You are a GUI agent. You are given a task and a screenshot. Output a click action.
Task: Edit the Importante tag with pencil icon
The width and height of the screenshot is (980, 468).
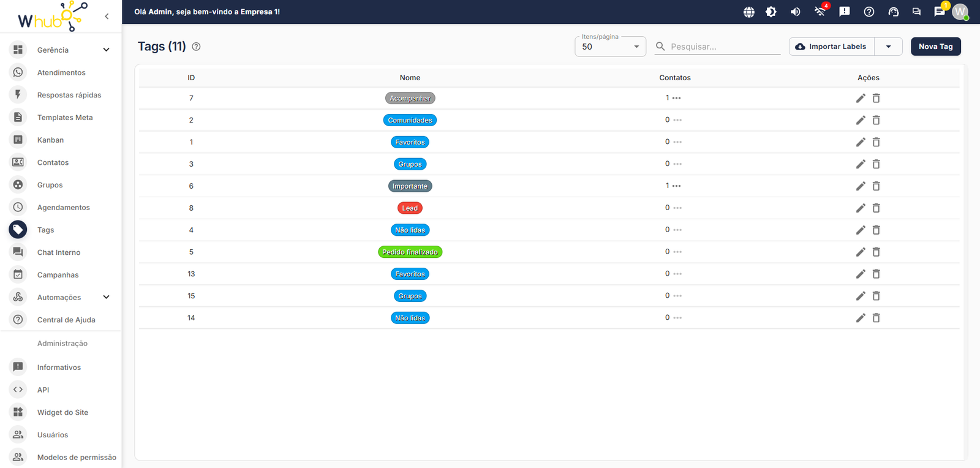(x=861, y=186)
